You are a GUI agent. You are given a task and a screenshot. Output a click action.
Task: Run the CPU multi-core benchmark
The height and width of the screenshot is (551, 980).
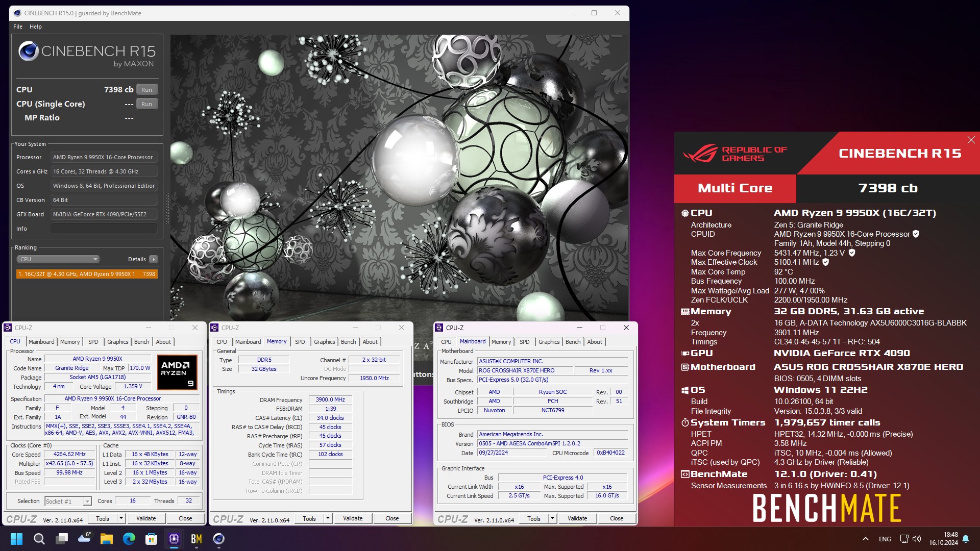click(147, 90)
